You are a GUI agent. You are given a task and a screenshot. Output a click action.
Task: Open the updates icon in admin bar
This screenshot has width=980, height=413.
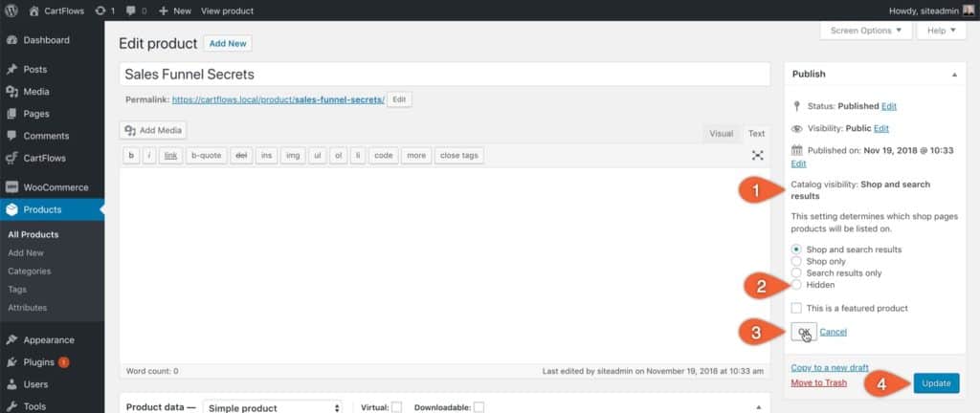coord(103,11)
